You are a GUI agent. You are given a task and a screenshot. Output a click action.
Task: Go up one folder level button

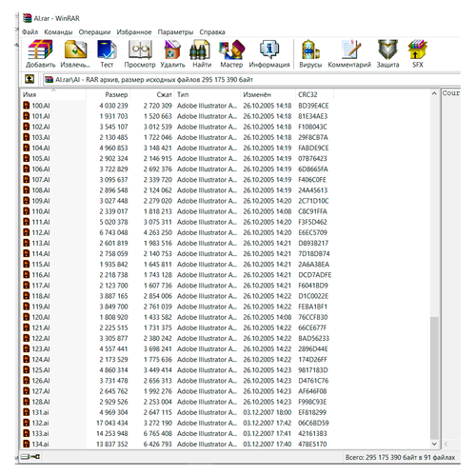(30, 79)
